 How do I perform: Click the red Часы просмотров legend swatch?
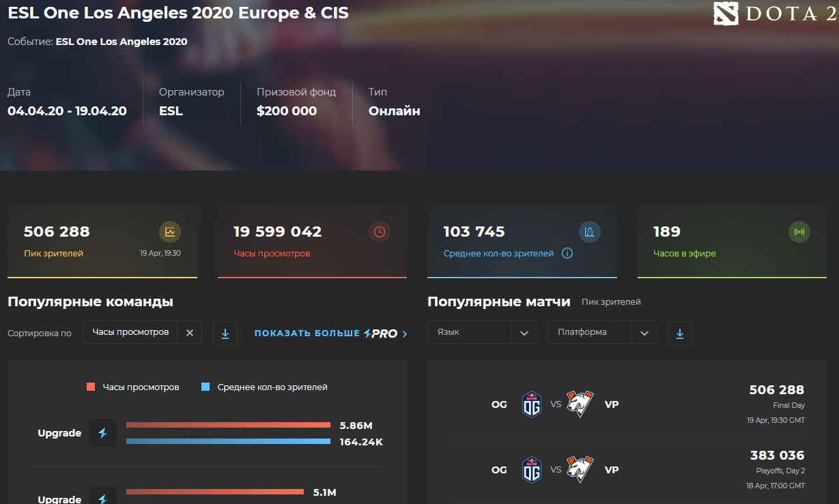click(91, 387)
